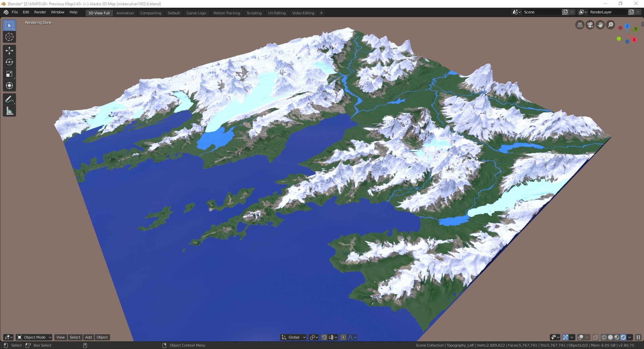
Task: Select the Scale tool
Action: (x=9, y=74)
